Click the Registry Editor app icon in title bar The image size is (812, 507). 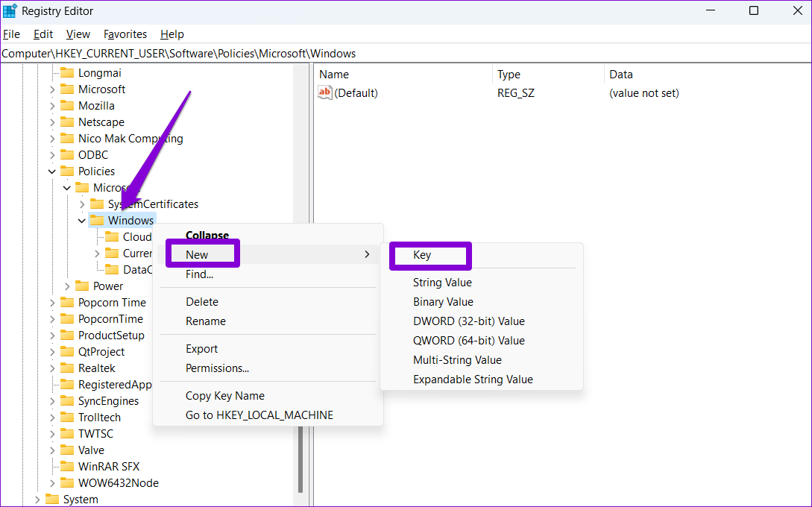[x=10, y=10]
